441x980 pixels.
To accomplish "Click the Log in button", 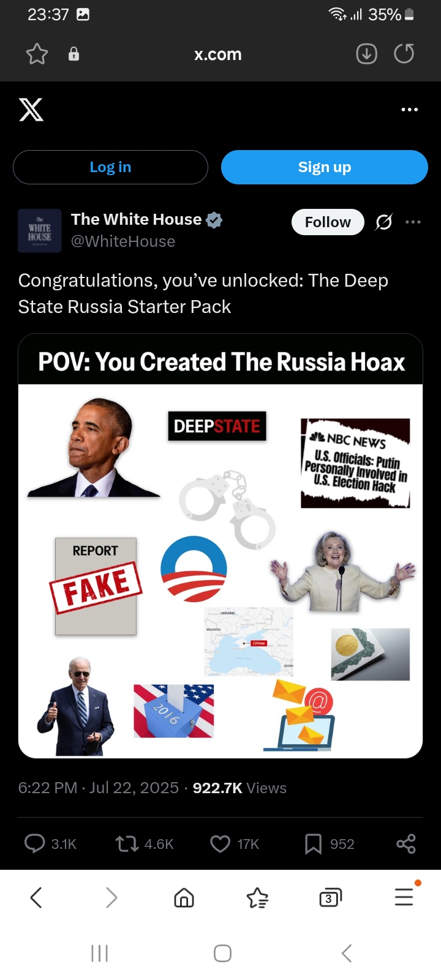I will tap(110, 167).
